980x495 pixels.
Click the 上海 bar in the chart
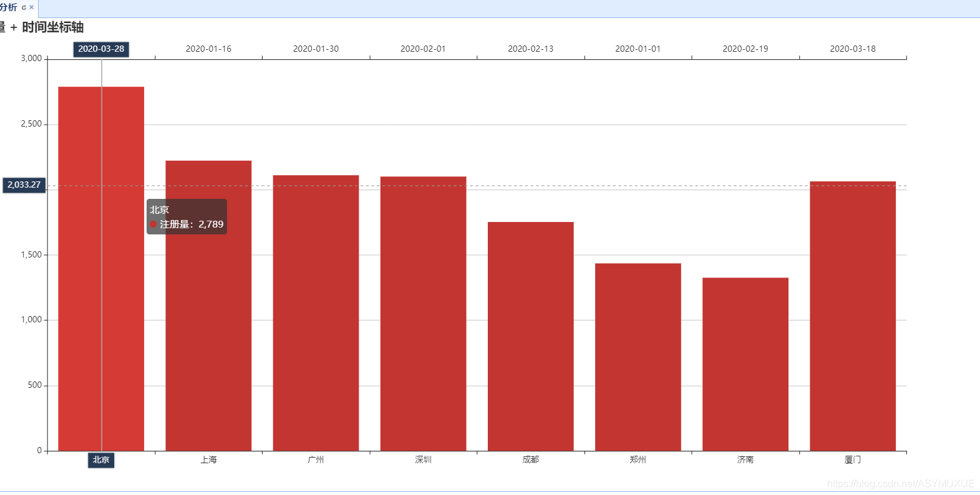(x=208, y=305)
